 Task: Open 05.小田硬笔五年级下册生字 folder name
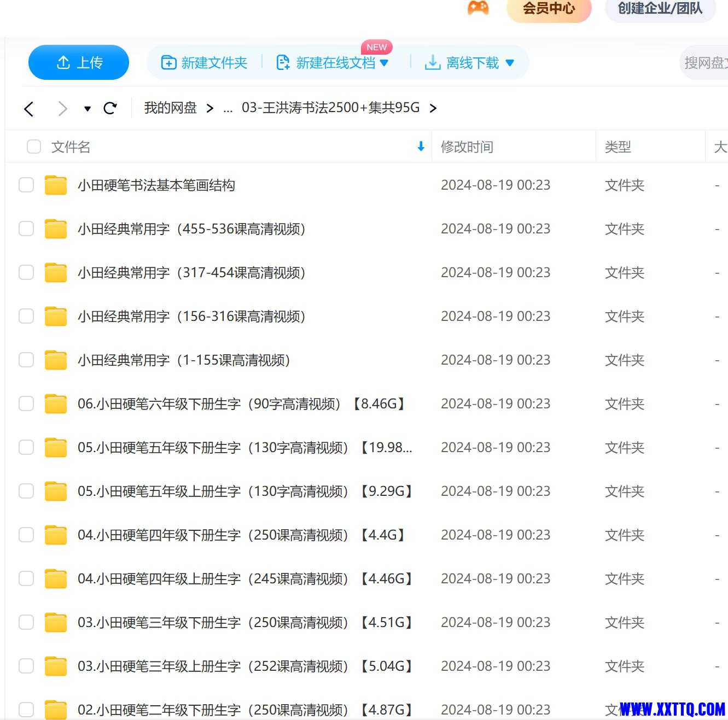click(x=245, y=448)
